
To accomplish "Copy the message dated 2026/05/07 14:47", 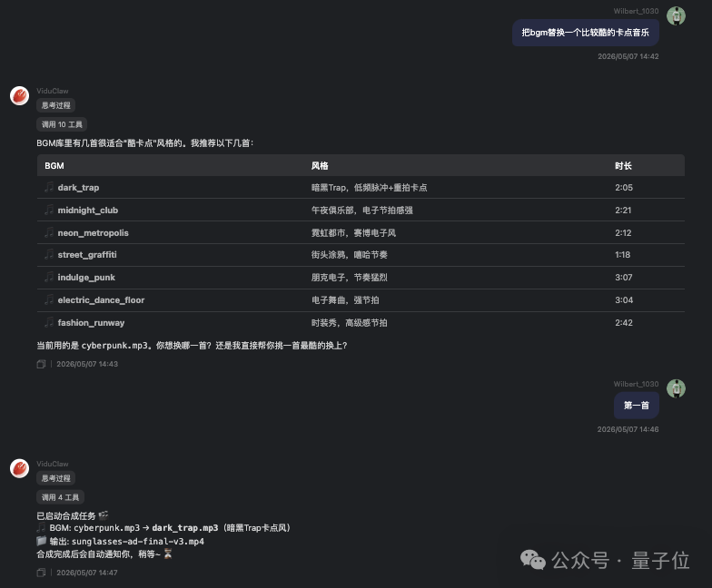I will coord(42,573).
